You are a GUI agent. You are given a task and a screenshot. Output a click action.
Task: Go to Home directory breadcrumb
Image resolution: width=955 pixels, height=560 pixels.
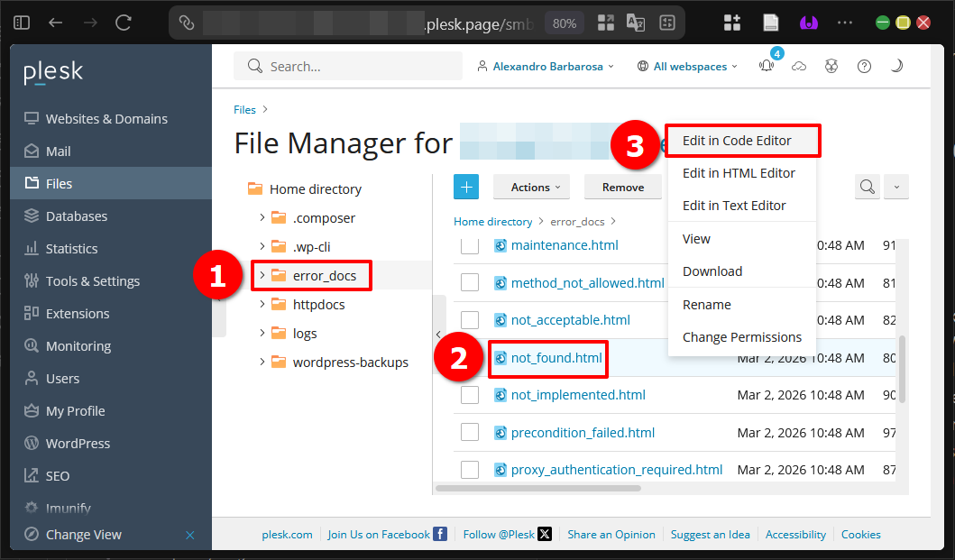pyautogui.click(x=492, y=222)
